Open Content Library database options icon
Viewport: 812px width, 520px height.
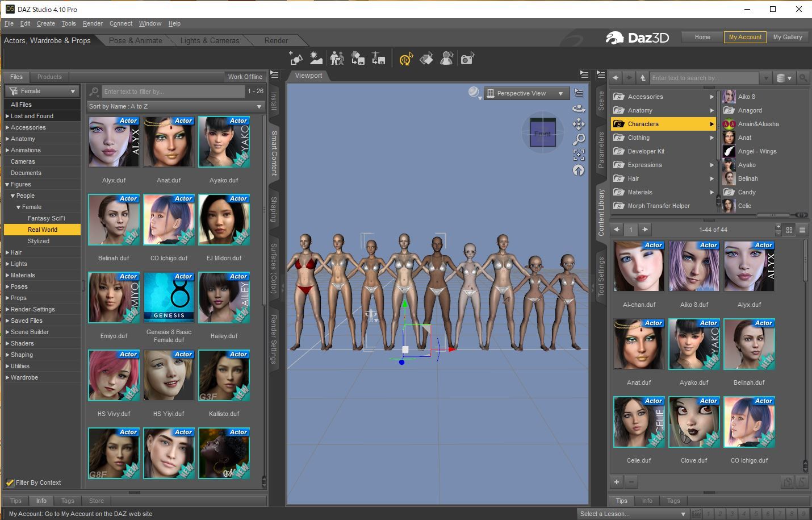[x=784, y=78]
